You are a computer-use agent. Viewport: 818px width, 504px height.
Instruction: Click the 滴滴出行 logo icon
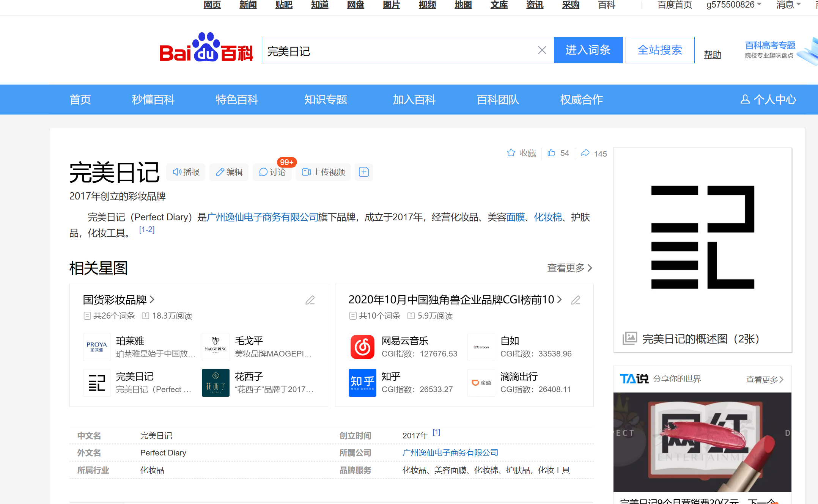[x=481, y=383]
